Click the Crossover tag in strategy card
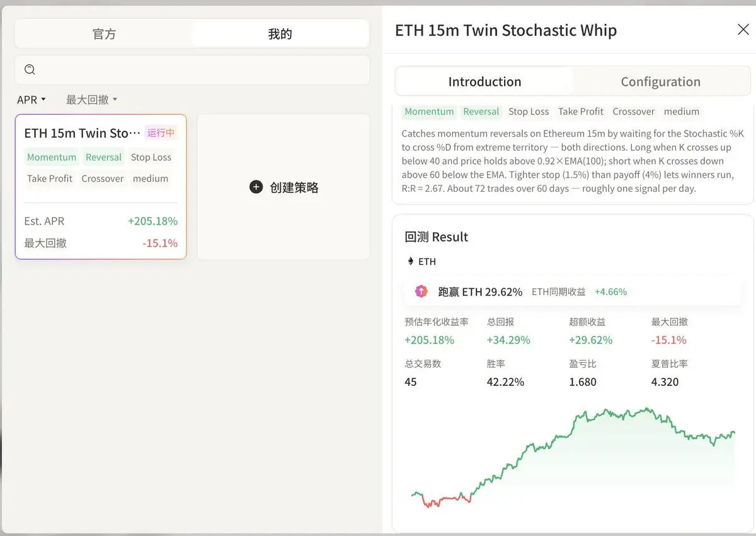The image size is (756, 536). (103, 178)
